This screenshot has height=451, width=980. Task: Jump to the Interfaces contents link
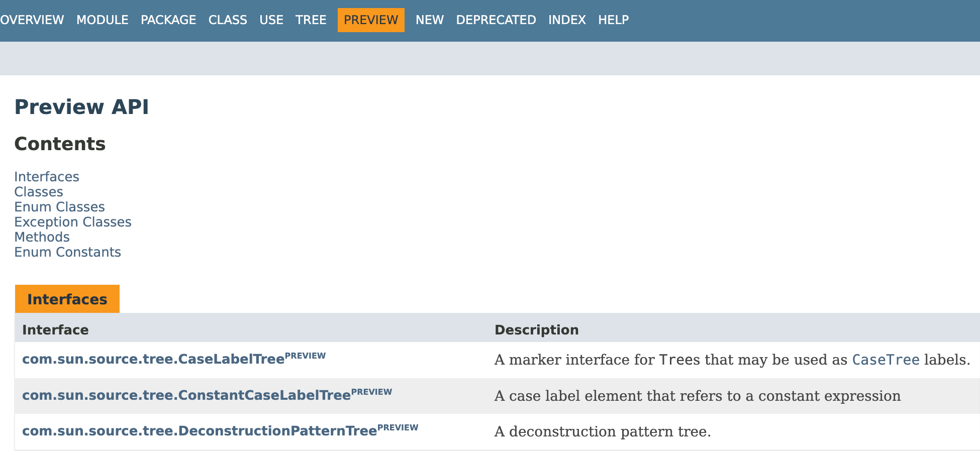coord(47,177)
